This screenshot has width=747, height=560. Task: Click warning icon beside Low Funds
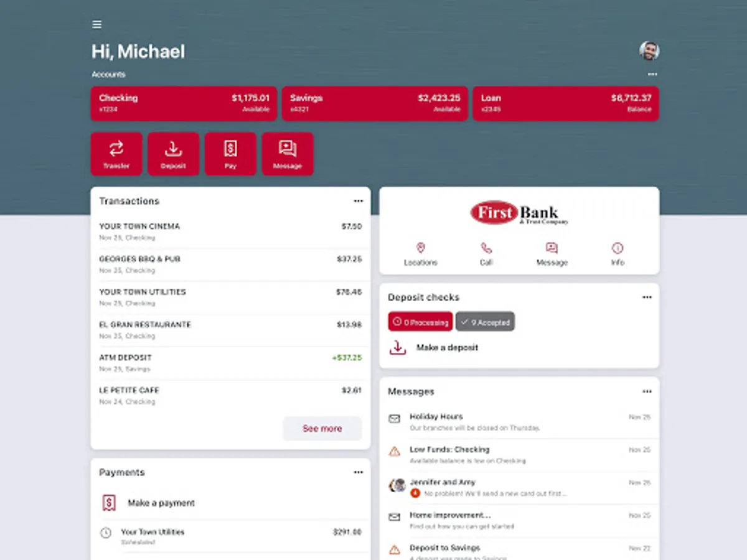(394, 452)
